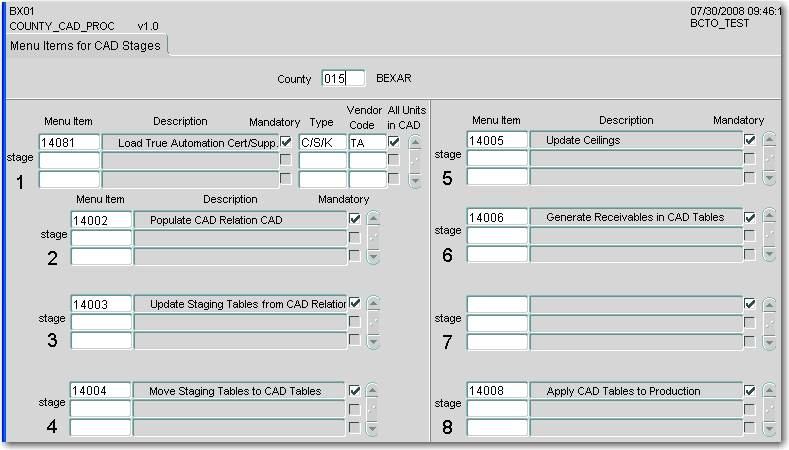
Task: Click the County code field
Action: tap(343, 78)
